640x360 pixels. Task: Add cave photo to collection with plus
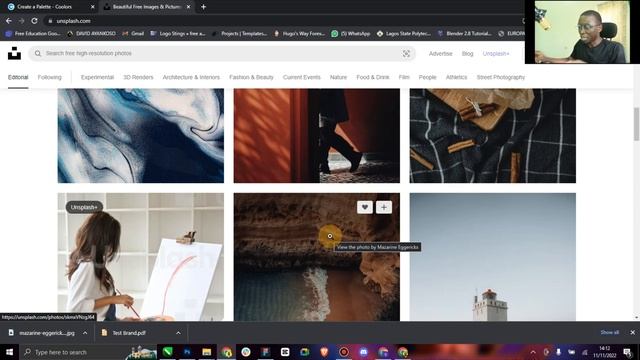point(384,207)
